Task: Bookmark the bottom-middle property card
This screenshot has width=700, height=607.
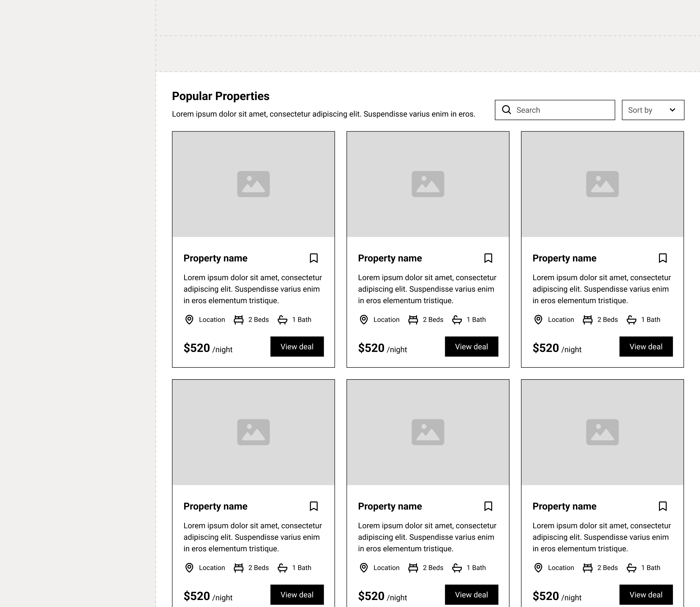Action: pos(488,506)
